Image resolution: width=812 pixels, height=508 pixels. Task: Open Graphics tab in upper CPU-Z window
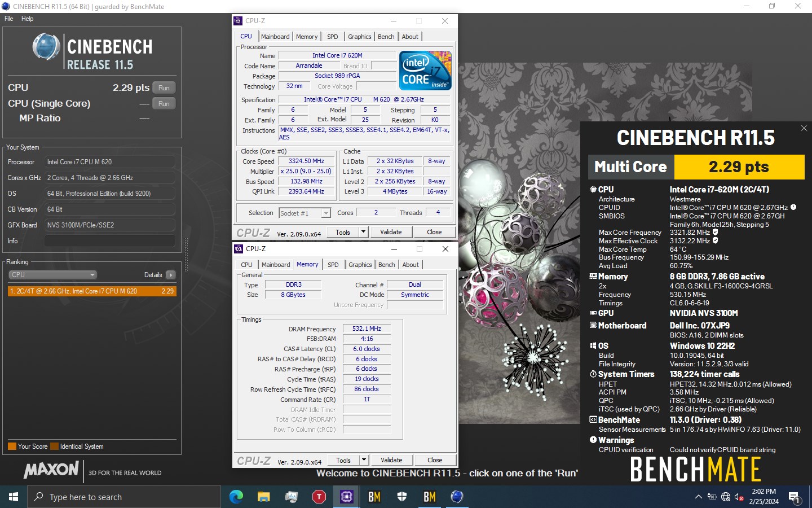pyautogui.click(x=360, y=37)
